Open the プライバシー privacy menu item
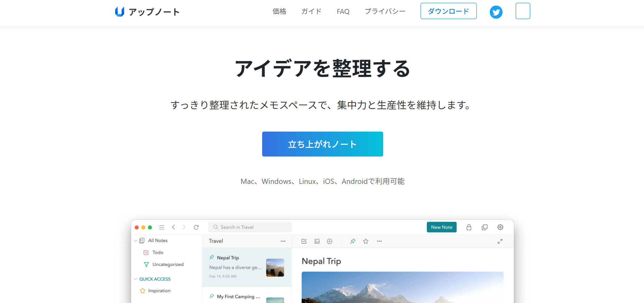This screenshot has height=303, width=644. click(385, 11)
